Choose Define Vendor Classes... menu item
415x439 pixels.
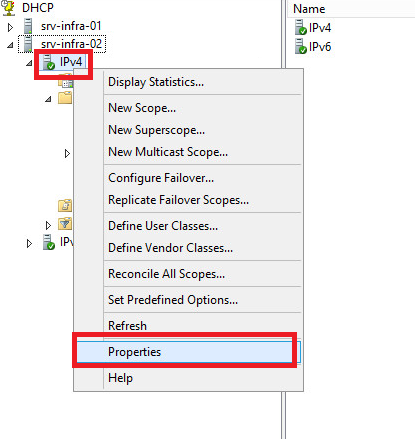click(170, 248)
